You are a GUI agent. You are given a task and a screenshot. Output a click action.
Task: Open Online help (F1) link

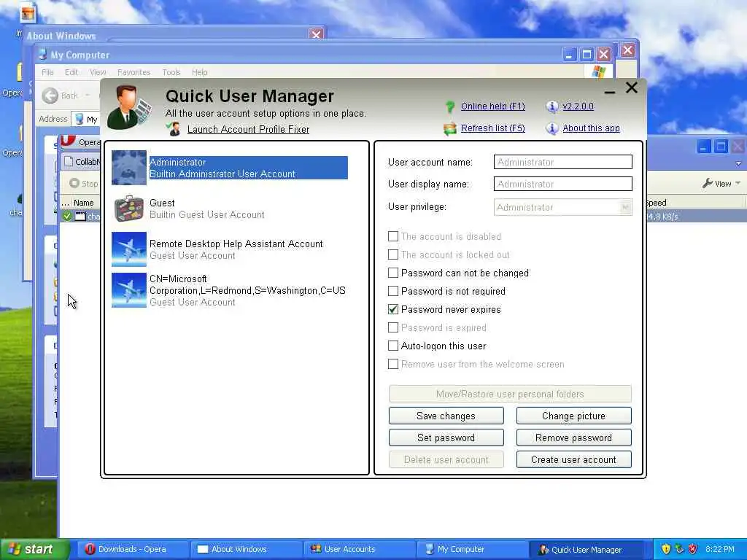[x=493, y=106]
